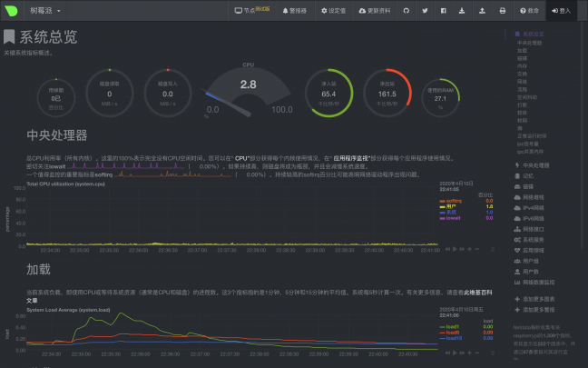Click the 净出站 161.5 gauge

point(387,93)
